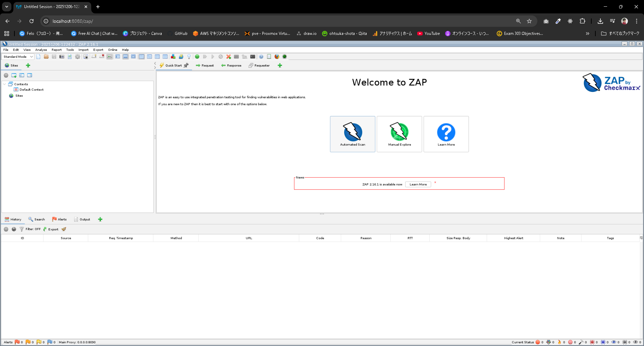Collapse the Contexts tree node
This screenshot has height=346, width=644.
pyautogui.click(x=4, y=84)
